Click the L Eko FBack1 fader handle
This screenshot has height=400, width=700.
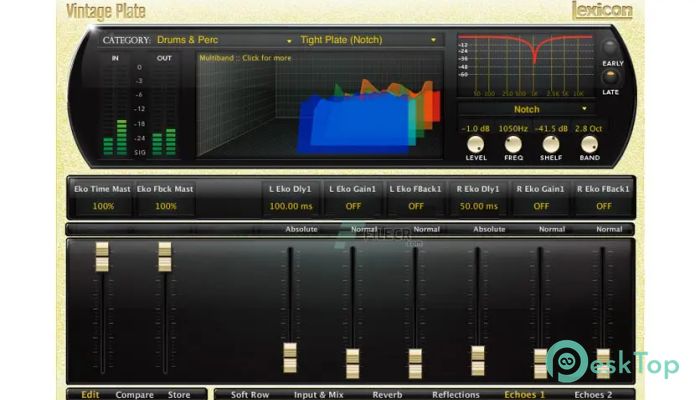tap(415, 364)
